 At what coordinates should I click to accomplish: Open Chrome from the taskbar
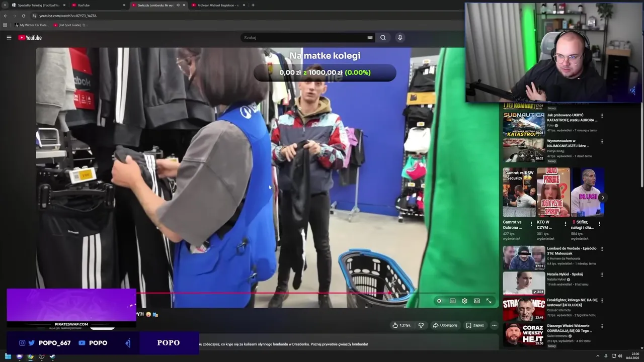tap(30, 356)
